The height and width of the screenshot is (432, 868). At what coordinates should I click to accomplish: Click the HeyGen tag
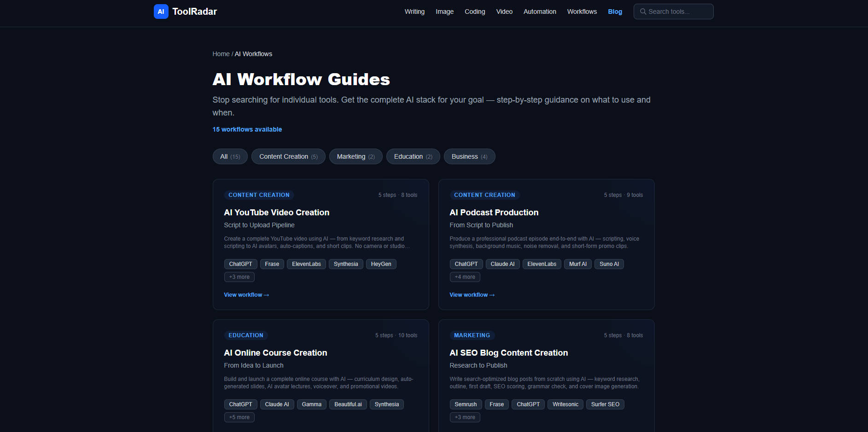[381, 264]
